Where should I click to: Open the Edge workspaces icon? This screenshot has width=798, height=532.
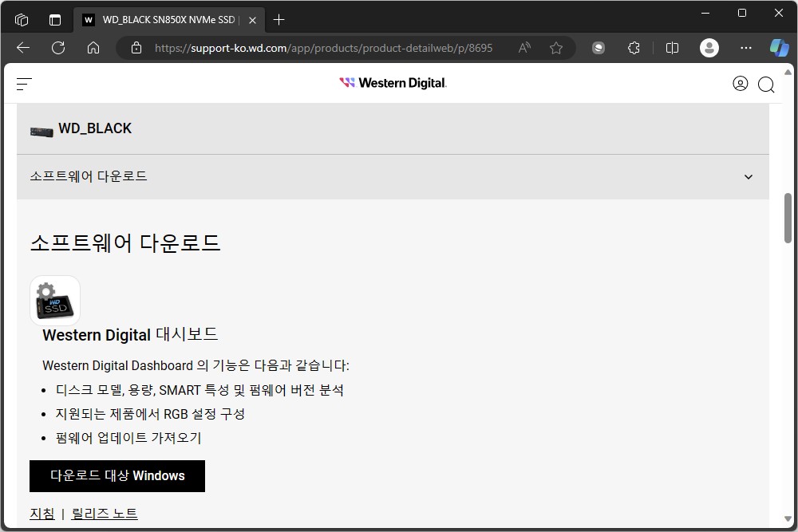pyautogui.click(x=22, y=20)
